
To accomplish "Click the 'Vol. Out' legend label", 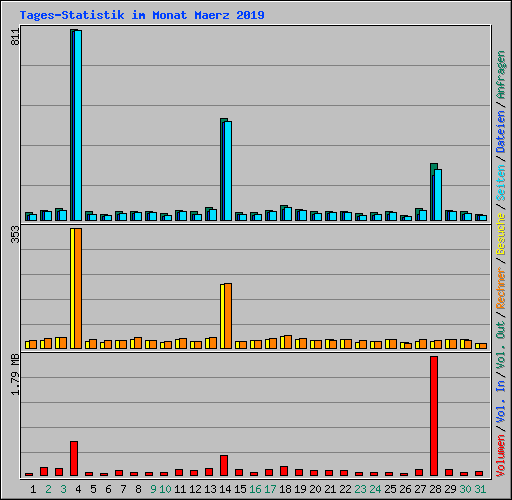I will click(501, 345).
